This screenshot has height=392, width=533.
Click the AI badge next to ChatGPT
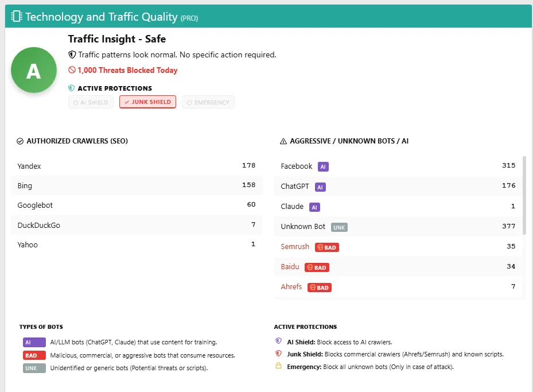tap(320, 187)
